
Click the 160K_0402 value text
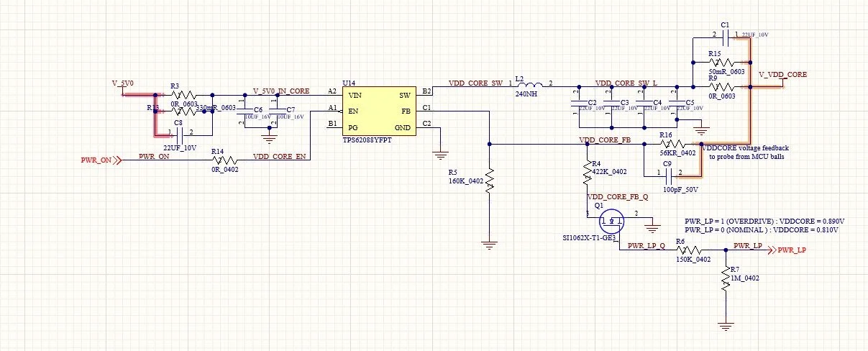466,181
